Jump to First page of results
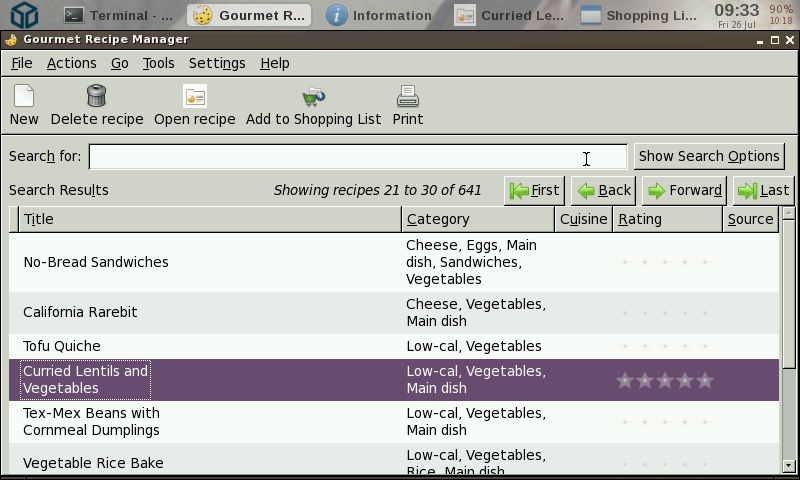This screenshot has width=800, height=480. click(x=534, y=190)
